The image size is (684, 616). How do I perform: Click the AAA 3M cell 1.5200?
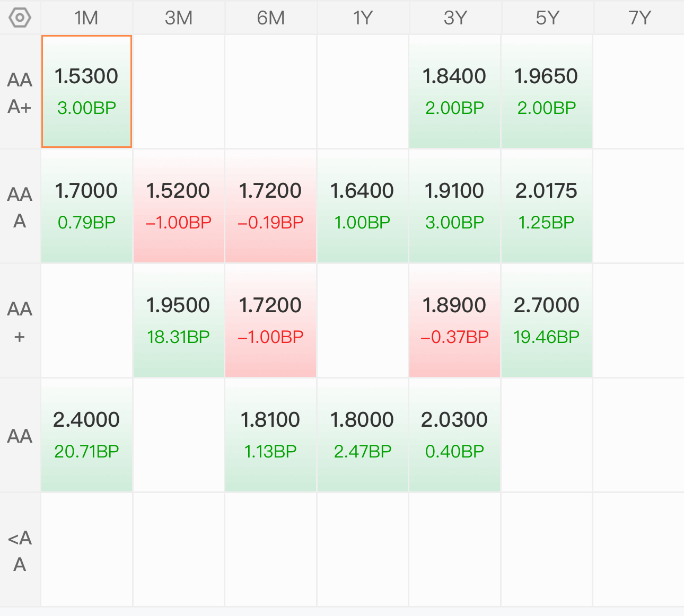pos(179,206)
